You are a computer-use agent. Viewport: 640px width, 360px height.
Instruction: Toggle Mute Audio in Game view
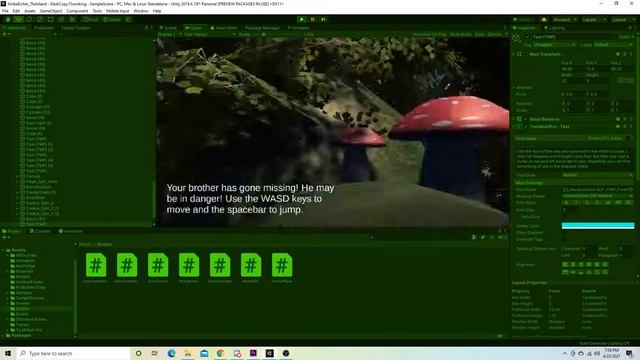pos(461,35)
